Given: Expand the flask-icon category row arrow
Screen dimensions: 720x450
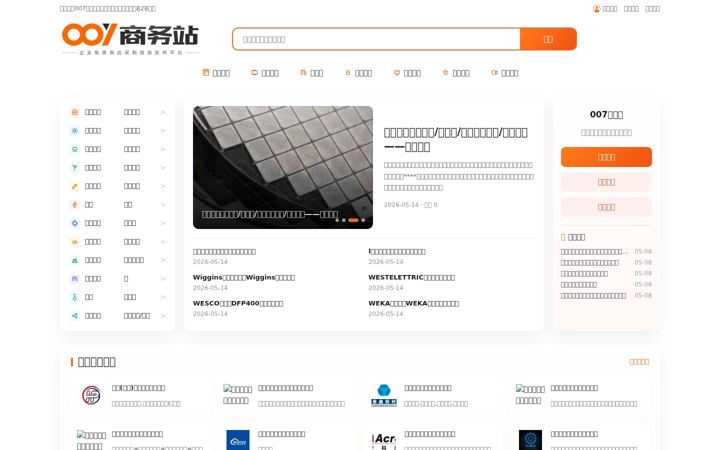Looking at the screenshot, I should click(163, 297).
